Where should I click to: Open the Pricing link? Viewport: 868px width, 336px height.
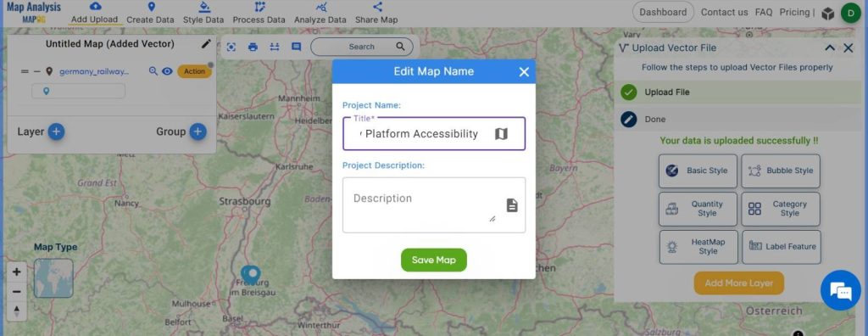pos(794,12)
